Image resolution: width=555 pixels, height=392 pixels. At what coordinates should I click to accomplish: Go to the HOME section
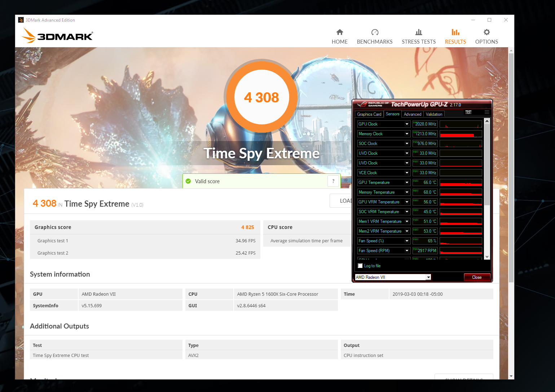pos(339,37)
